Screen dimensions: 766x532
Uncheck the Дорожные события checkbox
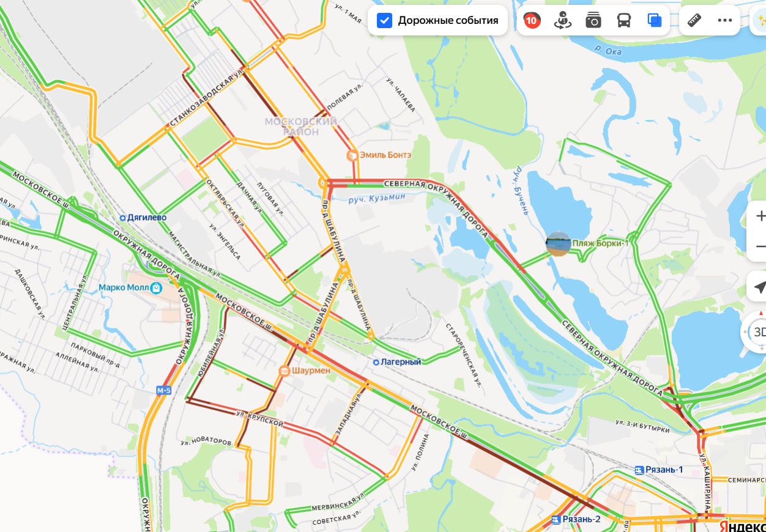coord(384,20)
